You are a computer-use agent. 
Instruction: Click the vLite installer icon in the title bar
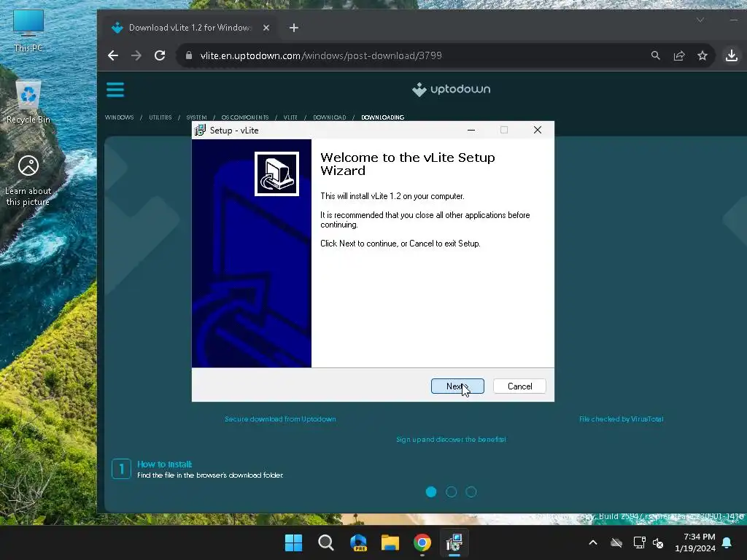pyautogui.click(x=200, y=130)
